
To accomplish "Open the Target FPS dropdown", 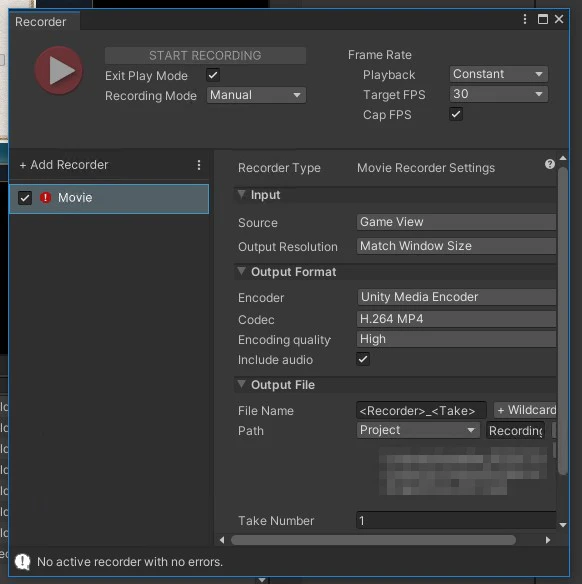I will 499,94.
